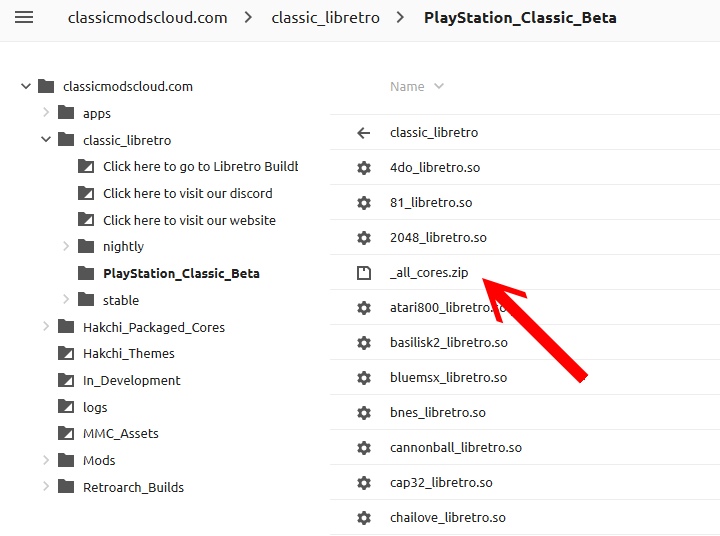Click gear icon for 81_libretro.so
Screen dimensions: 720x536
[364, 203]
